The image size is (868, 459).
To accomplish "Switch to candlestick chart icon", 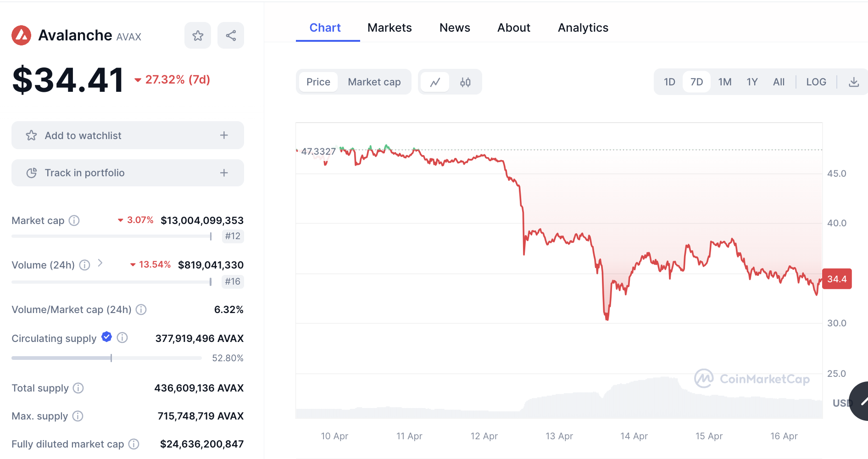I will click(465, 82).
